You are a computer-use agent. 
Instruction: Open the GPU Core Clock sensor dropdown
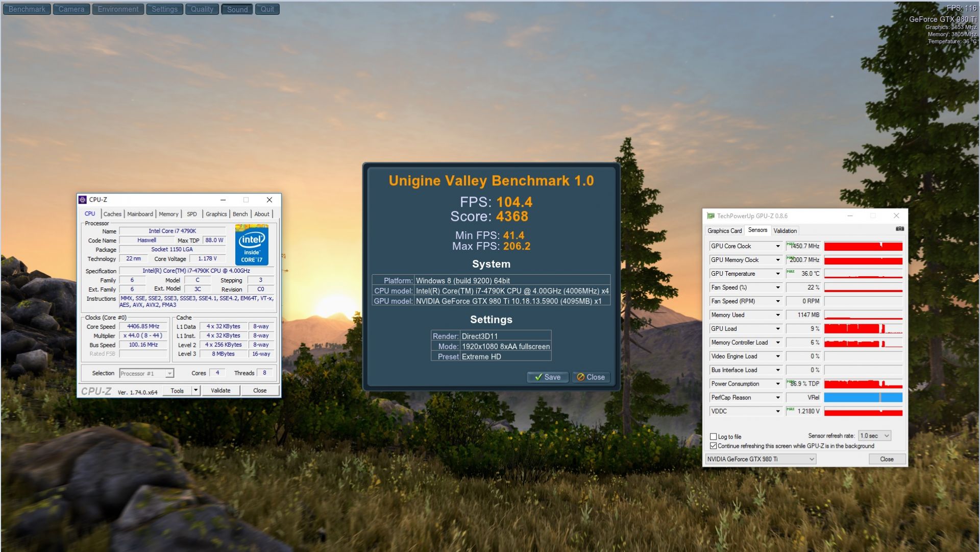778,246
